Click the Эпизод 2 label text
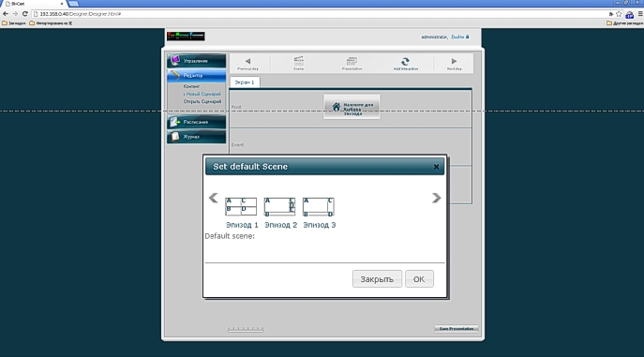Screen dimensions: 644x357 coord(280,225)
